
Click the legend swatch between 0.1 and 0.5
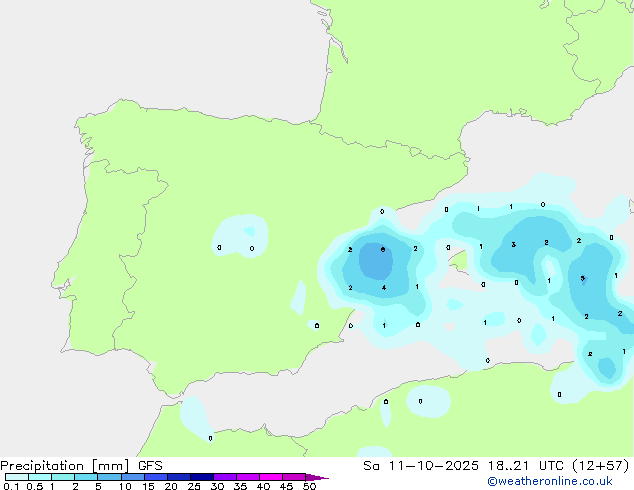point(17,477)
